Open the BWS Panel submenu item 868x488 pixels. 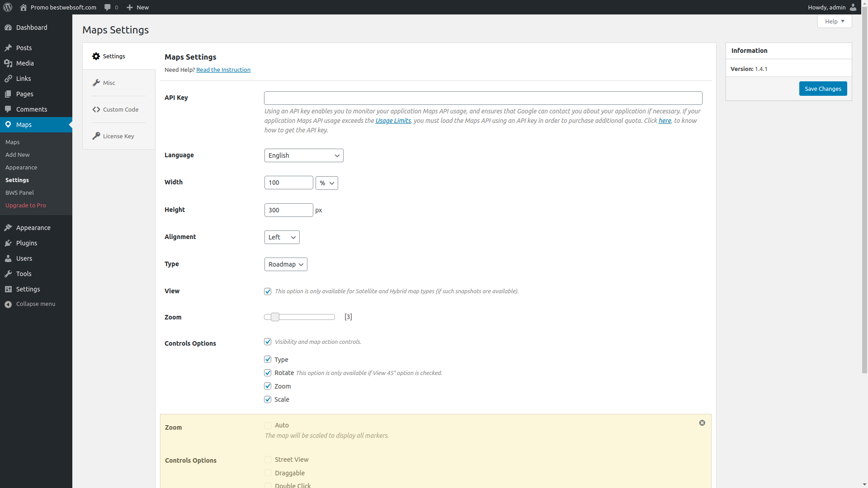point(19,192)
